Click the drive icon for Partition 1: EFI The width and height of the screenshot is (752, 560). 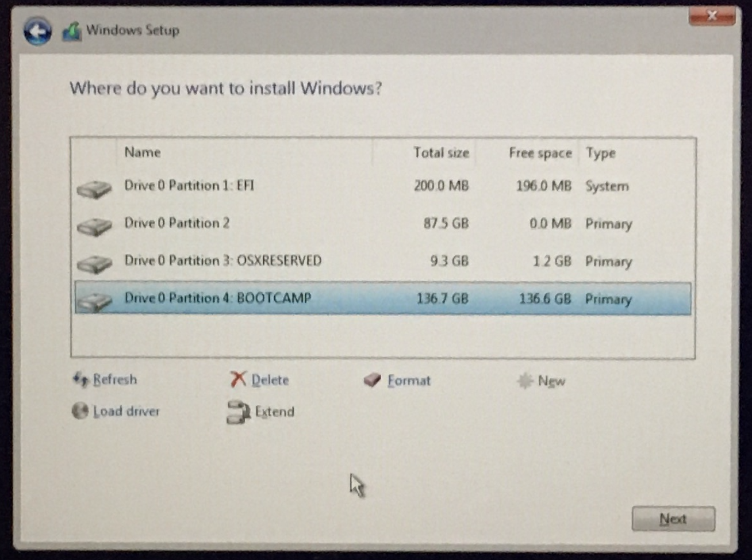94,189
